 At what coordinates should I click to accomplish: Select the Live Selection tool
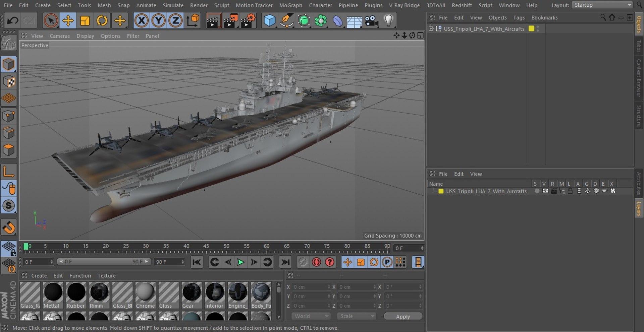(x=51, y=21)
